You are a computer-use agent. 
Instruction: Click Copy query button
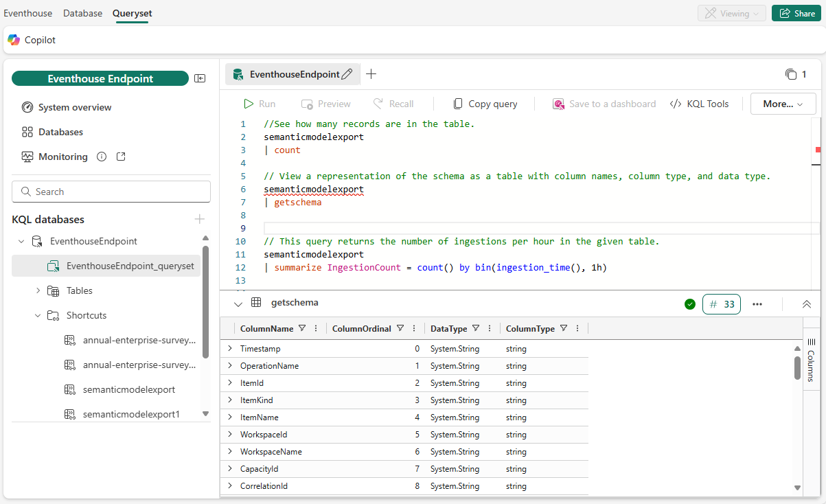pyautogui.click(x=485, y=104)
